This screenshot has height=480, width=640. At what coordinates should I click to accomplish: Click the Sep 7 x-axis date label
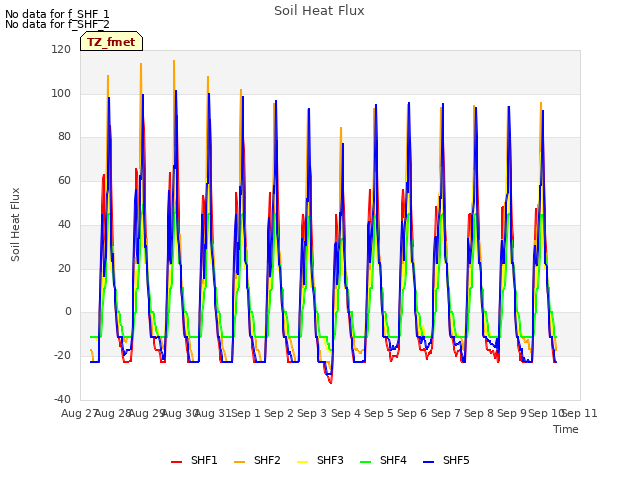(x=446, y=413)
